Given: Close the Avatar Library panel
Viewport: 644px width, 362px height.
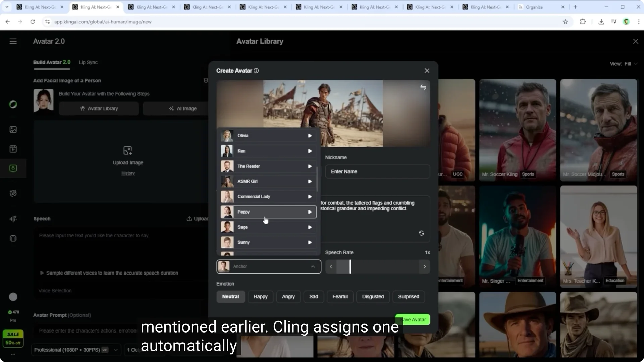Looking at the screenshot, I should pyautogui.click(x=635, y=41).
